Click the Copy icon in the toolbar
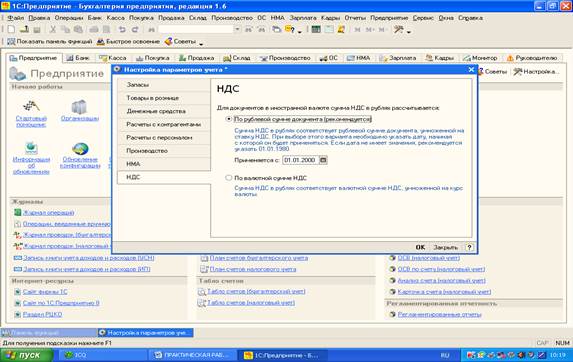Image resolution: width=573 pixels, height=362 pixels. (x=65, y=30)
